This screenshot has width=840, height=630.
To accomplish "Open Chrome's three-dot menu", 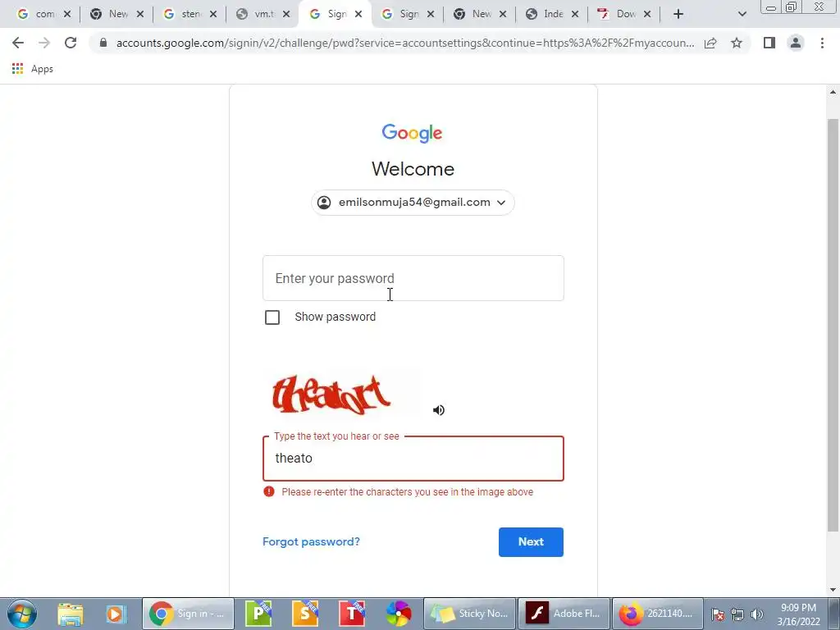I will [822, 43].
